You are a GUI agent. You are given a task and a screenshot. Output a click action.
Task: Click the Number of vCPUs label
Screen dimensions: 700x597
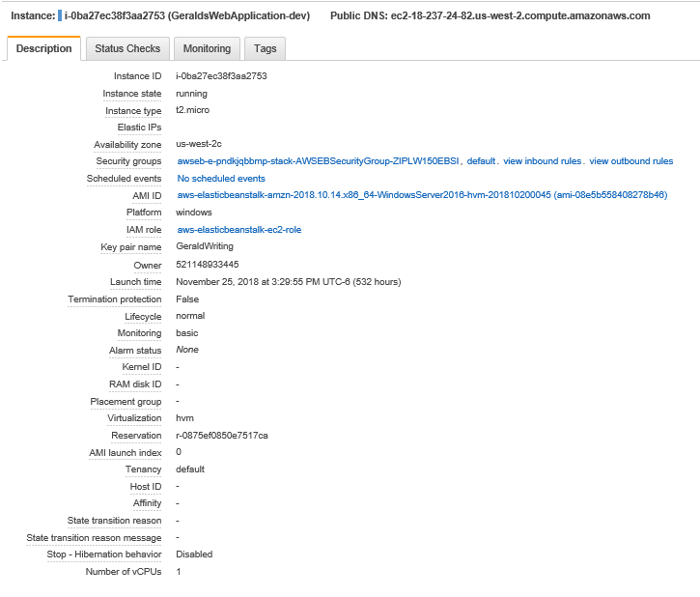tap(124, 572)
